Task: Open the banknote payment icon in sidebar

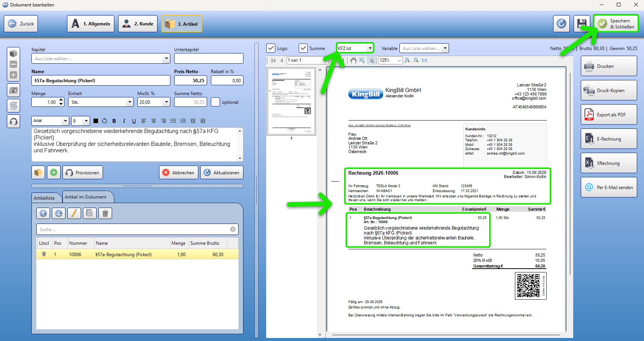Action: coord(13,90)
